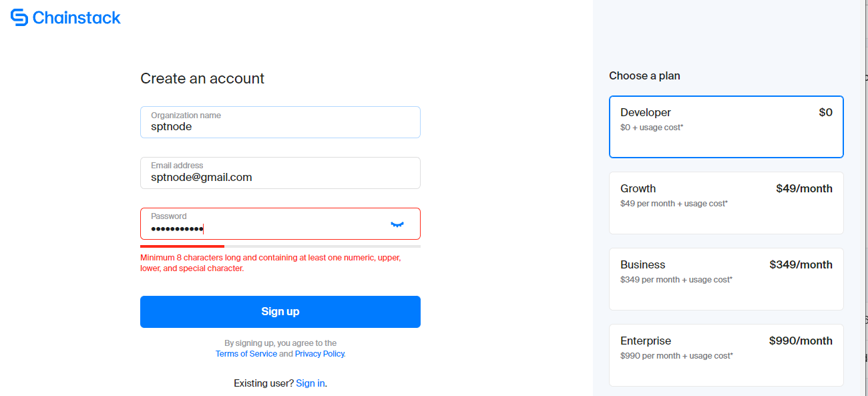Choose the Growth $49/month plan
Image resolution: width=868 pixels, height=396 pixels.
tap(726, 203)
